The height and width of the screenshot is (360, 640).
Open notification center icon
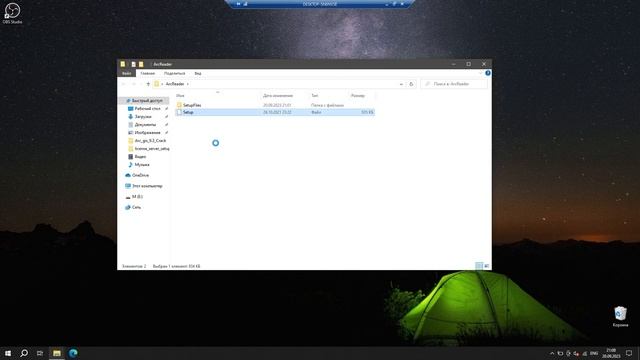pos(629,353)
